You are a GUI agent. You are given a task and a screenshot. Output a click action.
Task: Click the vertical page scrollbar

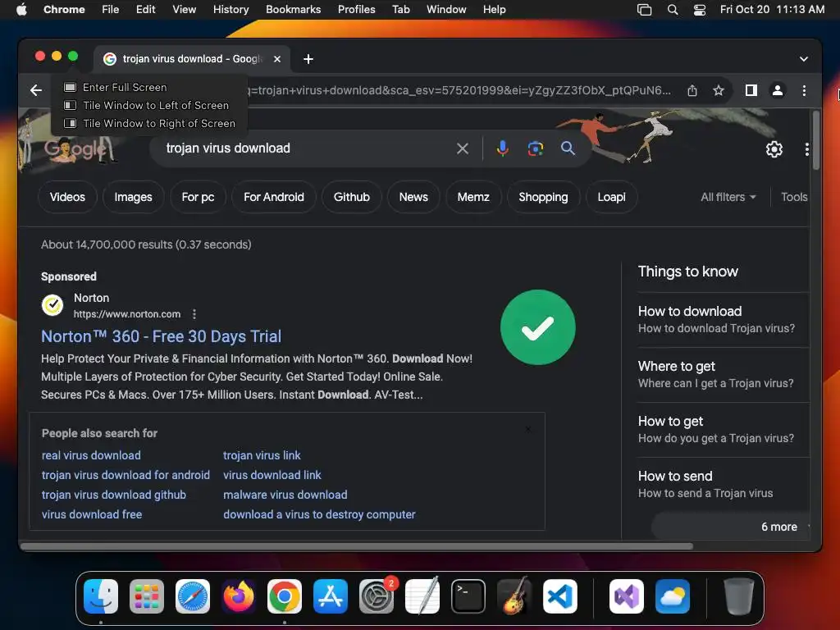coord(816,140)
